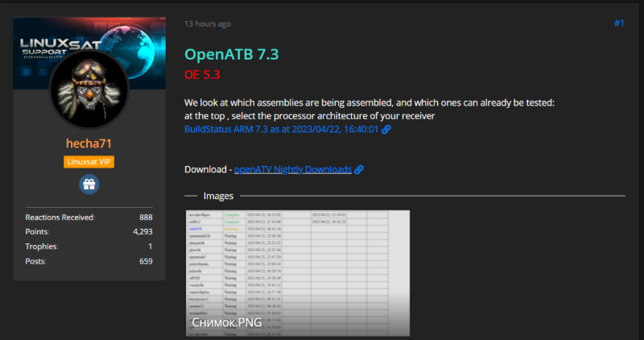
Task: Open BuildStatus ARM 7.3 link
Action: click(281, 129)
